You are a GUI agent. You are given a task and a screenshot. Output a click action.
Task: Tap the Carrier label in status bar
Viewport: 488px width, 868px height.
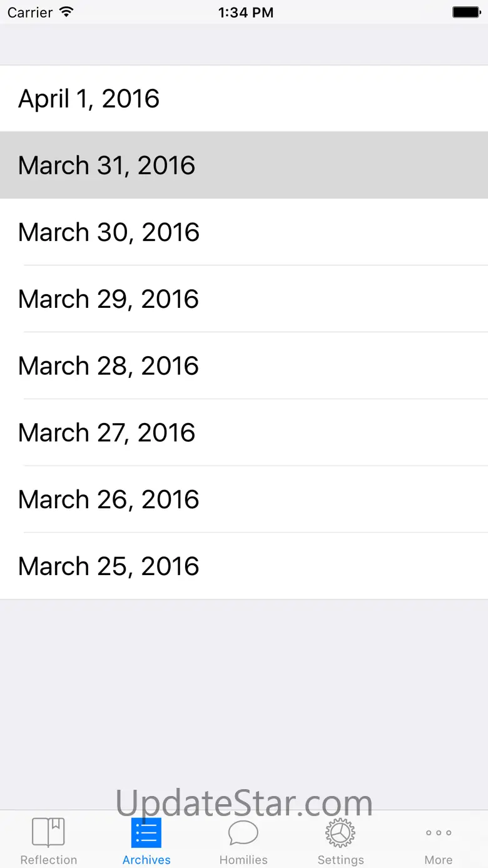30,13
